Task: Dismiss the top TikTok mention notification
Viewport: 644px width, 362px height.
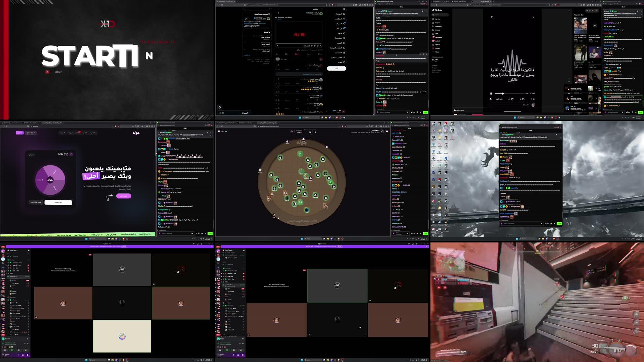Action: pos(596,88)
